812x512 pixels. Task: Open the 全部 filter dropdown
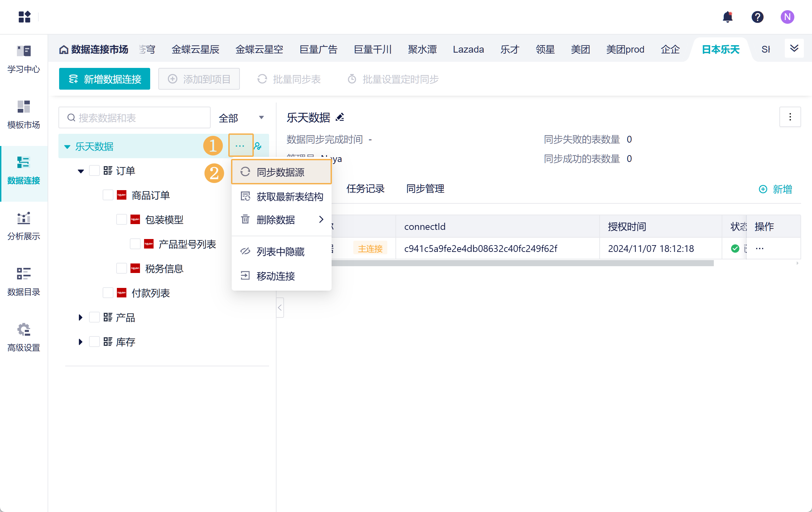[241, 118]
